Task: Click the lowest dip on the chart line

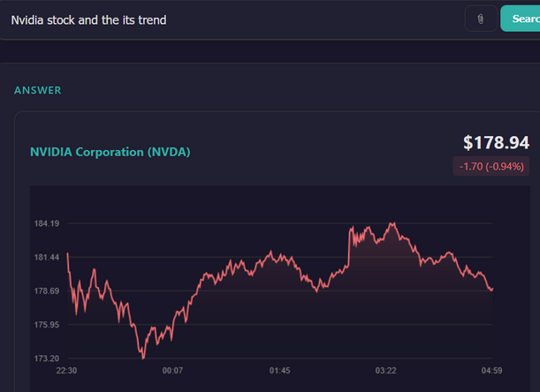Action: (142, 357)
